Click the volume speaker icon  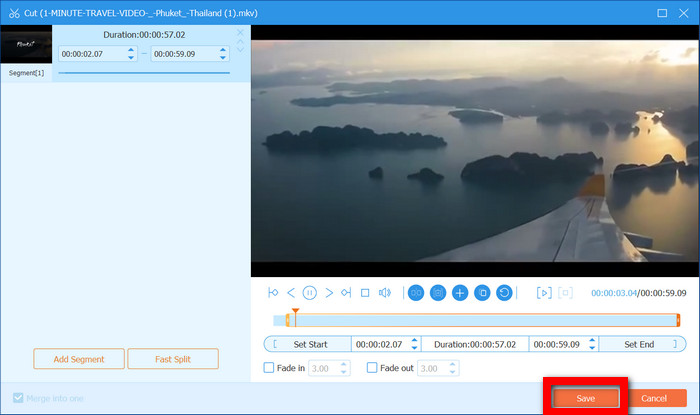pos(384,293)
